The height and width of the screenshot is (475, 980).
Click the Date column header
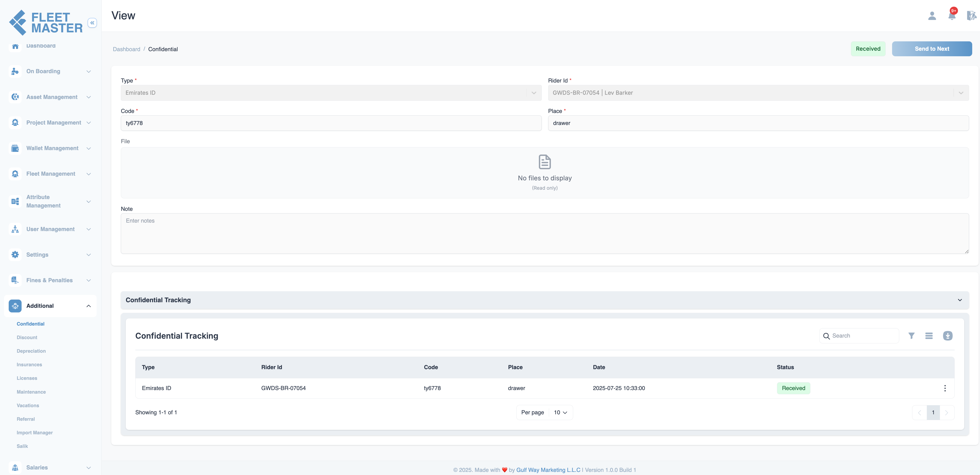599,367
